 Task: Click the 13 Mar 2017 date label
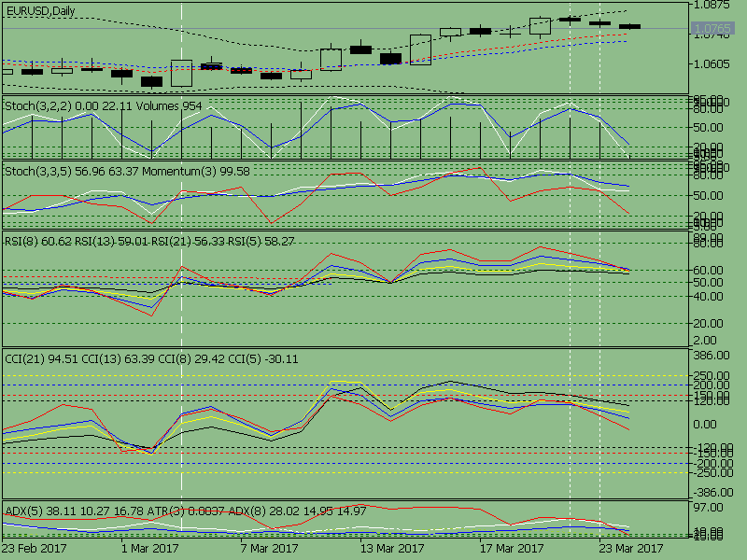click(x=392, y=549)
